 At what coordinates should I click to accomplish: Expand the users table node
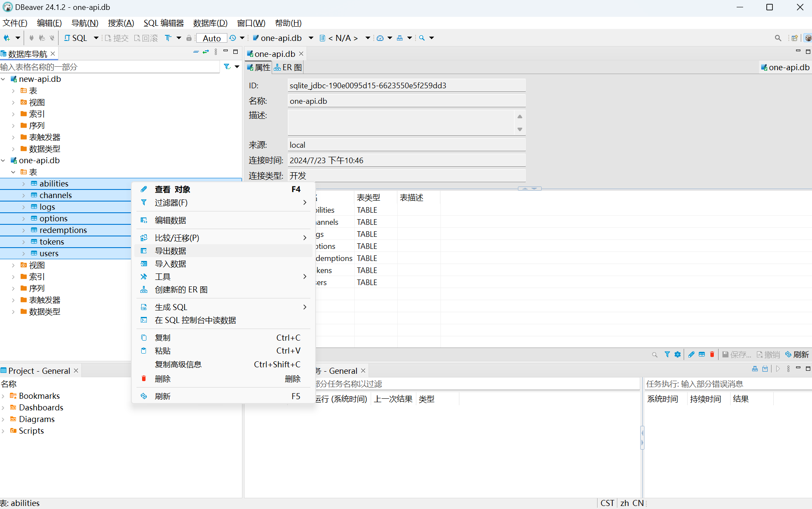tap(24, 254)
